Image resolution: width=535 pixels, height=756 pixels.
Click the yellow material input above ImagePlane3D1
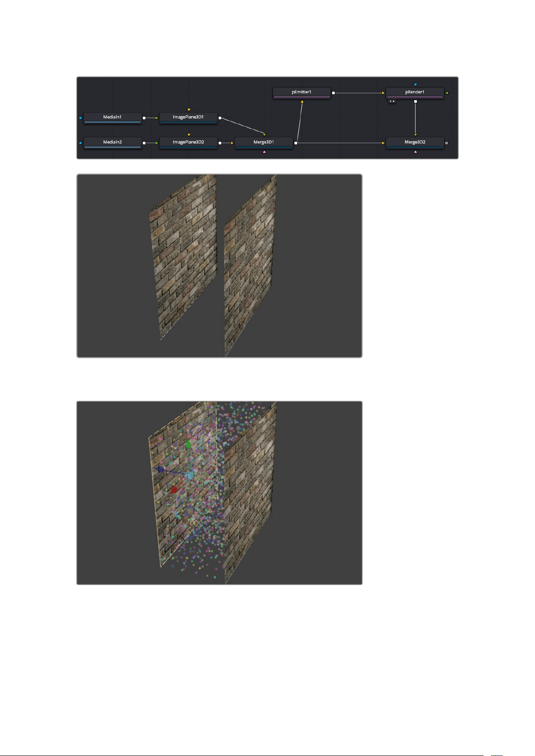coord(189,109)
